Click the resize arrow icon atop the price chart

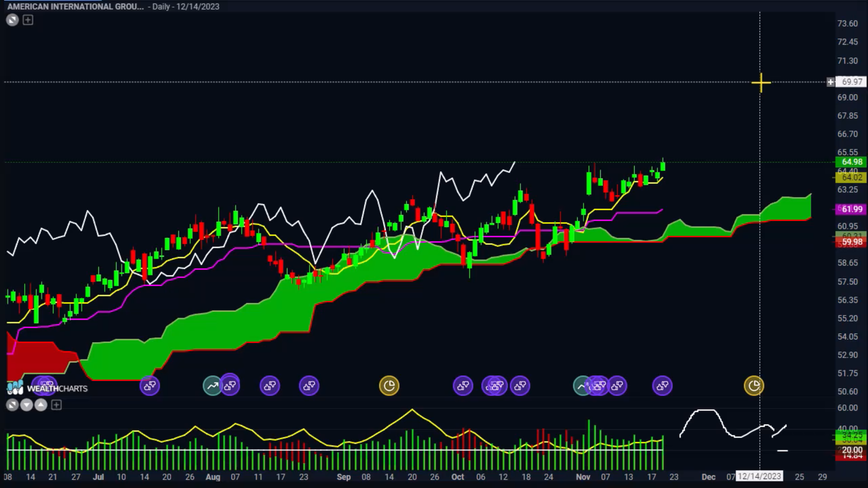[12, 20]
